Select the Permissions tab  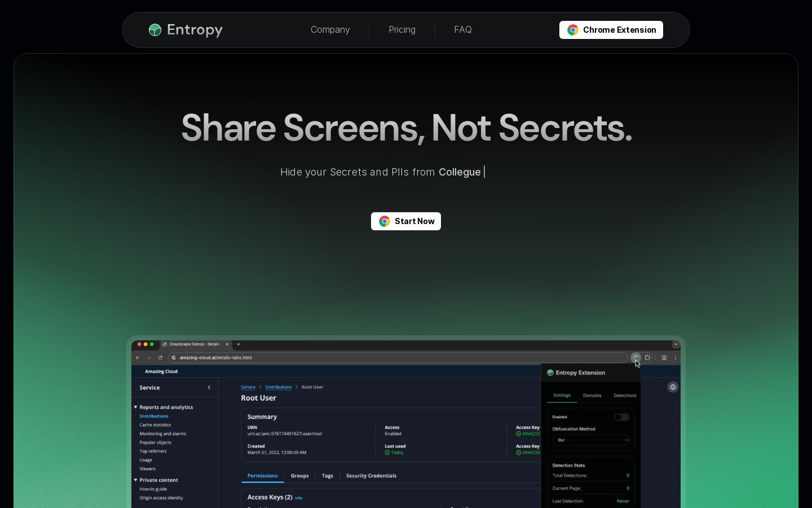263,476
